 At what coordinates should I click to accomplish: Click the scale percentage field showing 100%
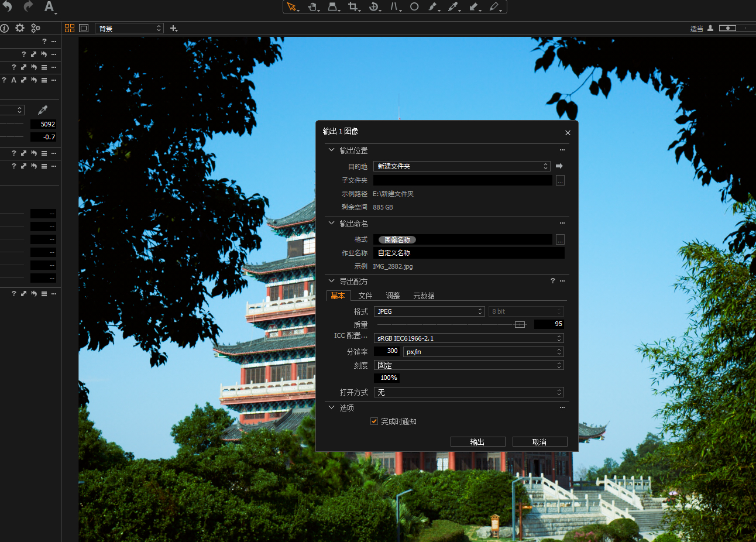pos(387,378)
